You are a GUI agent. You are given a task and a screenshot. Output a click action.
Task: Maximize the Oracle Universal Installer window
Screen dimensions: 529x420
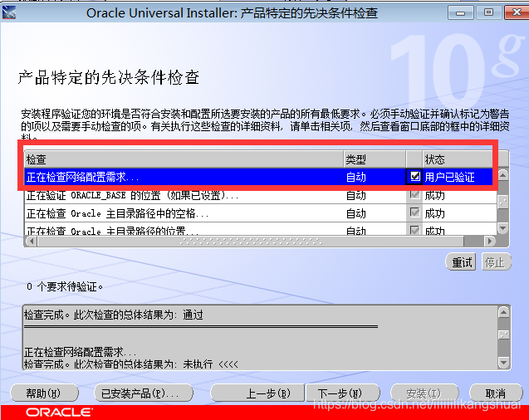pyautogui.click(x=488, y=12)
